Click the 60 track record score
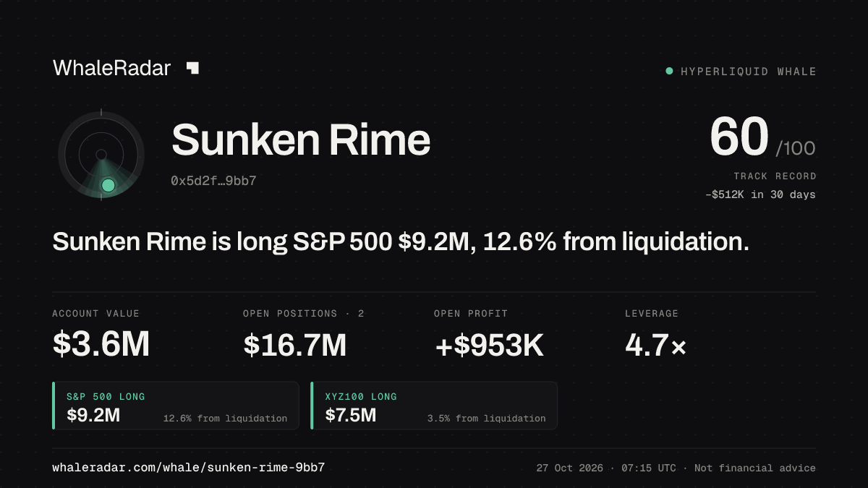 [739, 137]
